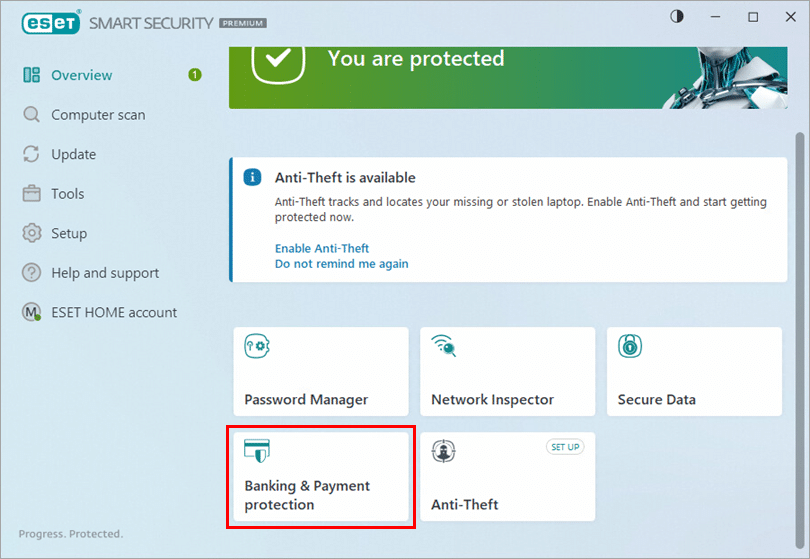Click the Help and support question icon
810x559 pixels.
pos(32,272)
